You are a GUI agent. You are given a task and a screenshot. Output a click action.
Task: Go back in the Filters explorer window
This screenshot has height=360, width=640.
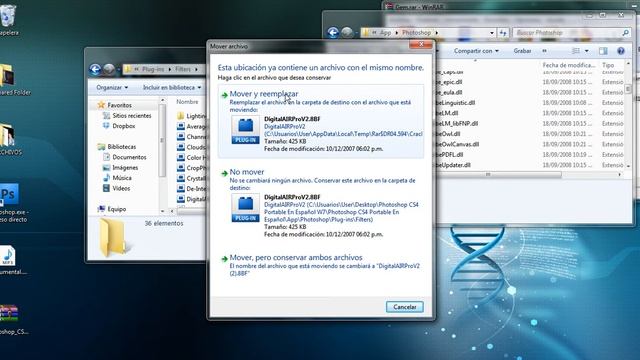95,69
